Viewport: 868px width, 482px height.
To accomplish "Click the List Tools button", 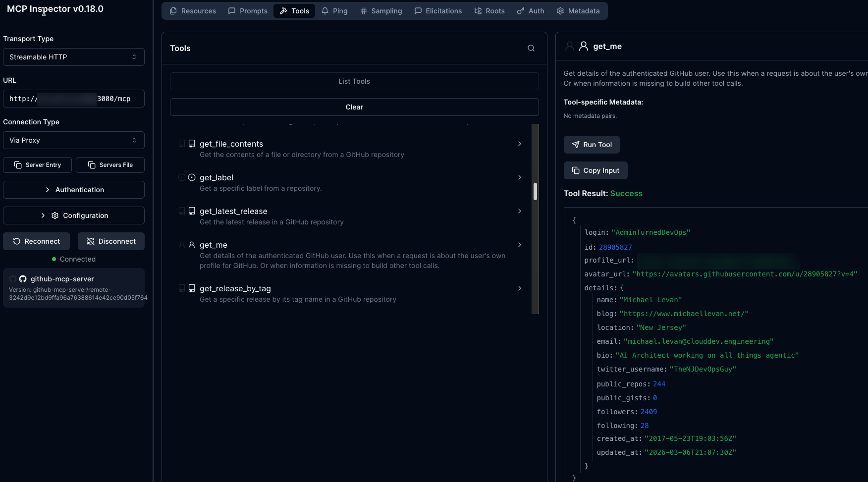I will pyautogui.click(x=354, y=81).
